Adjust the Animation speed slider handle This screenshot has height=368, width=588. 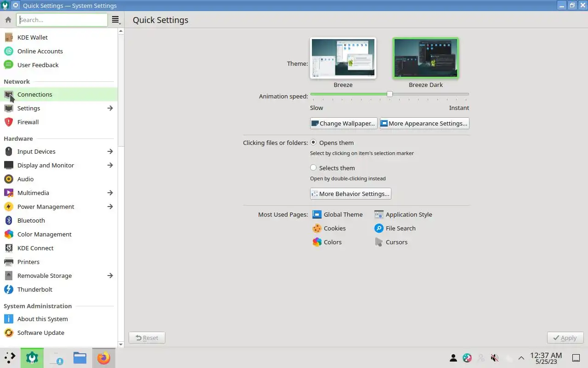pos(390,94)
